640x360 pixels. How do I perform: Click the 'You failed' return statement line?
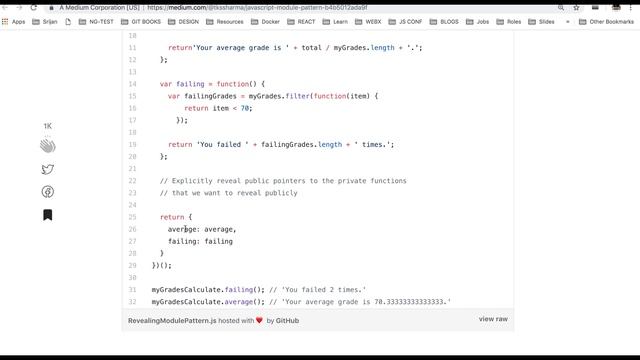click(281, 144)
